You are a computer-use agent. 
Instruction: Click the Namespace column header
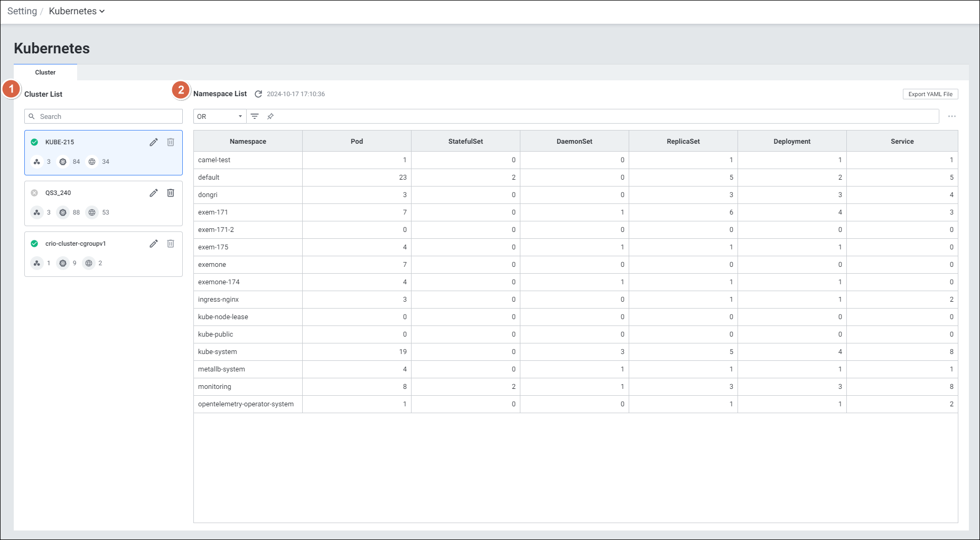click(x=248, y=141)
